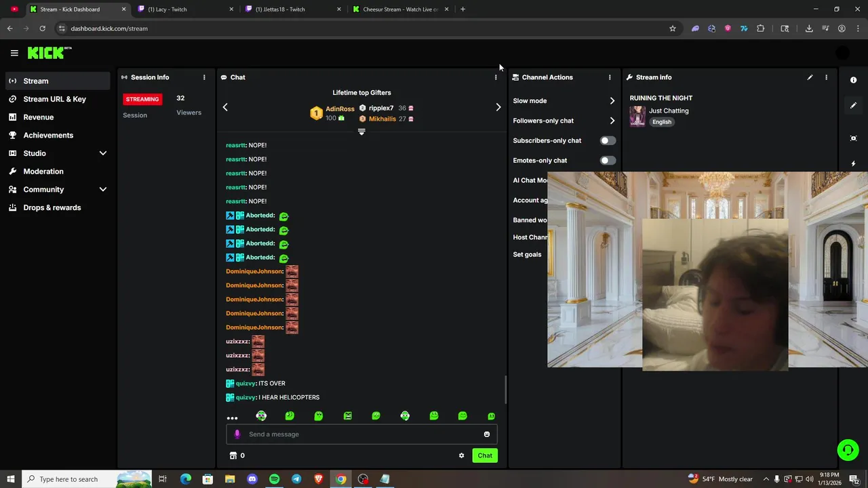Enable Emotes-only chat toggle

608,161
